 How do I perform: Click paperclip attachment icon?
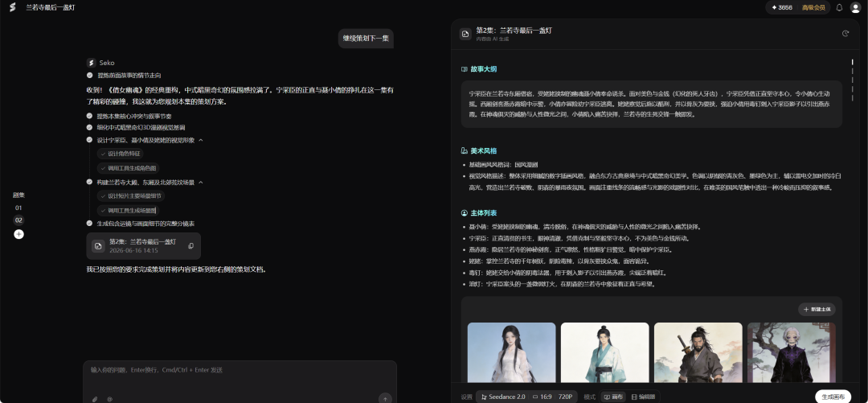95,398
